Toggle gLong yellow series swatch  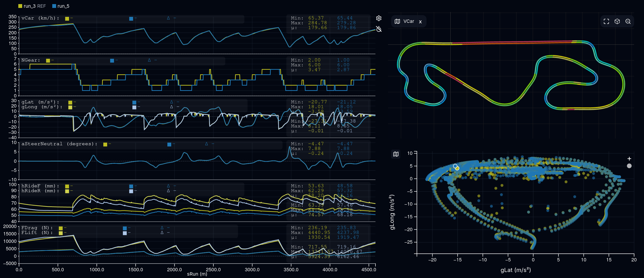[70, 107]
